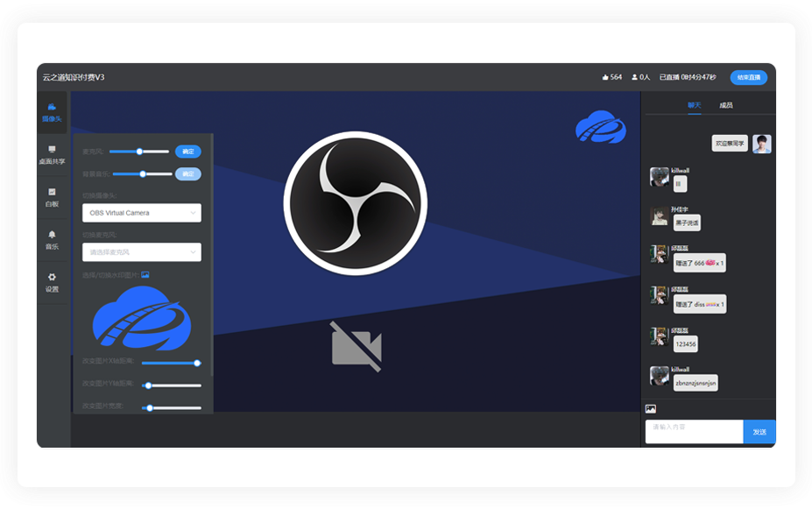Image resolution: width=812 pixels, height=516 pixels.
Task: Open the 白板 whiteboard sidebar item
Action: point(52,197)
